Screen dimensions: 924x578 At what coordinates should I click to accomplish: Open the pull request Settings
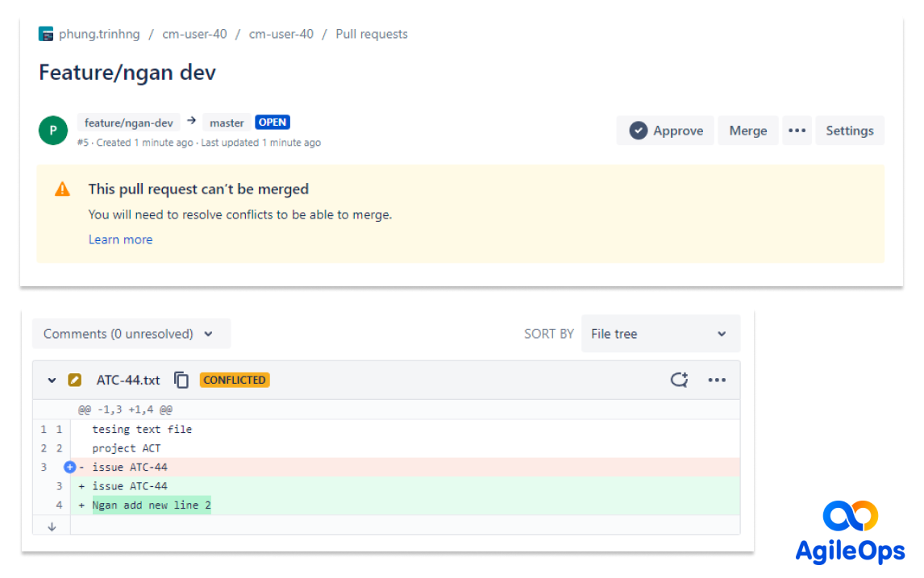tap(850, 130)
